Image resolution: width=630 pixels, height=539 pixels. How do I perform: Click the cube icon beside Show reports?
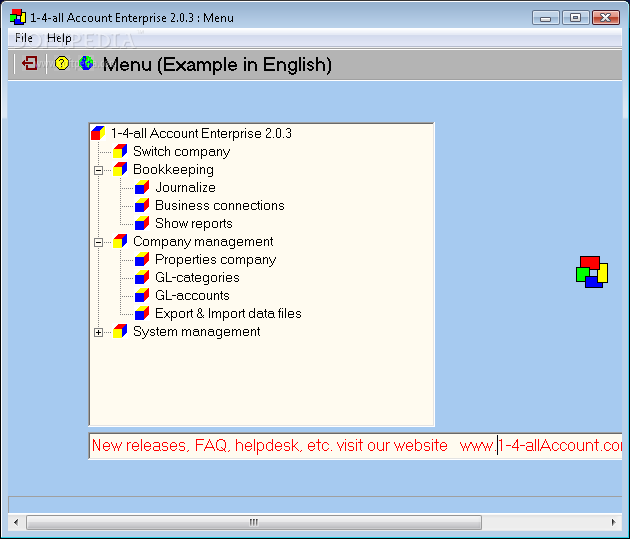[142, 223]
